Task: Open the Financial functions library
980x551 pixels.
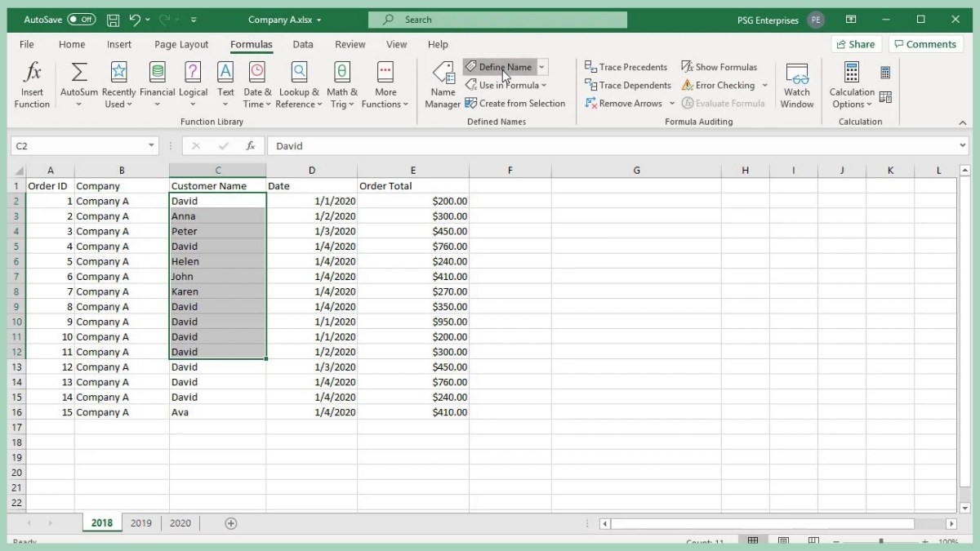Action: coord(157,73)
